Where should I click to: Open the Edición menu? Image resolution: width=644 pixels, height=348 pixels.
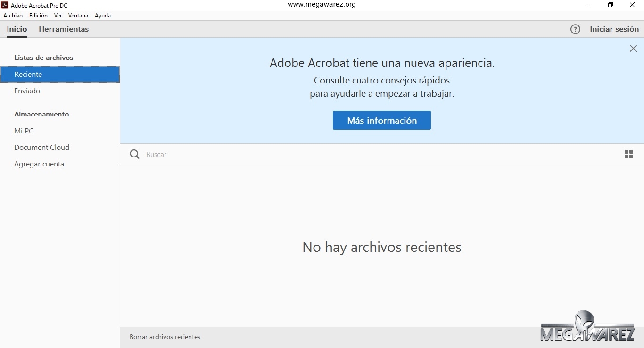tap(38, 16)
